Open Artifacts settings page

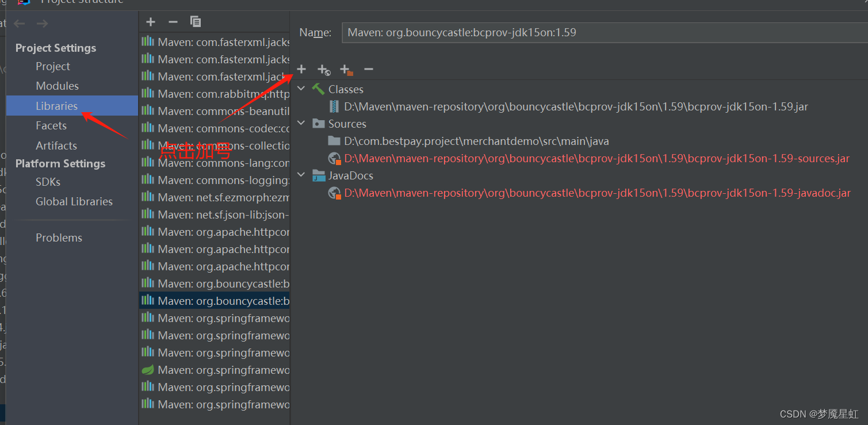coord(56,146)
